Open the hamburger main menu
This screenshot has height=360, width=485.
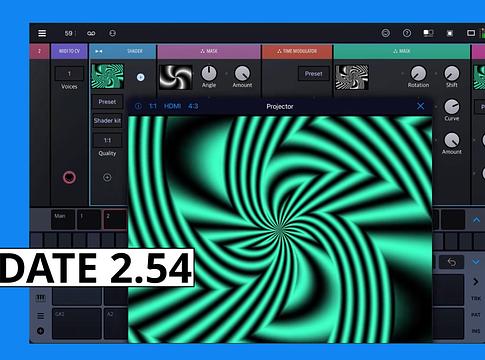42,33
